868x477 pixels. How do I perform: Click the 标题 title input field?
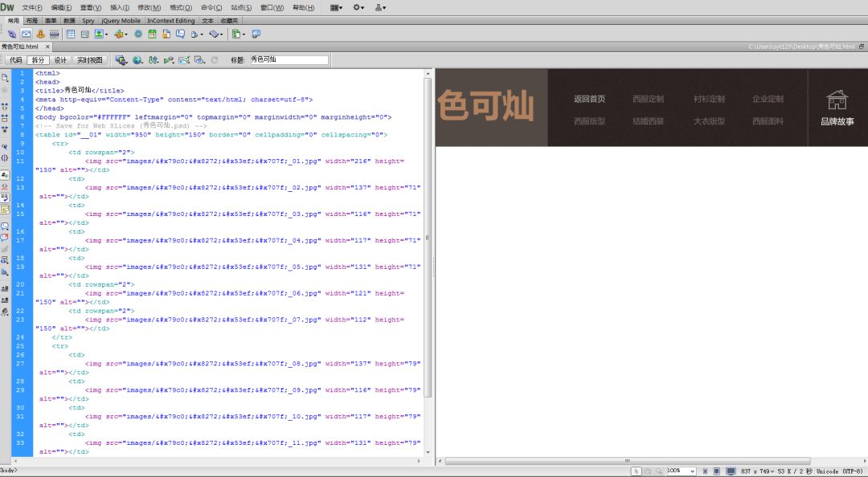(x=288, y=60)
